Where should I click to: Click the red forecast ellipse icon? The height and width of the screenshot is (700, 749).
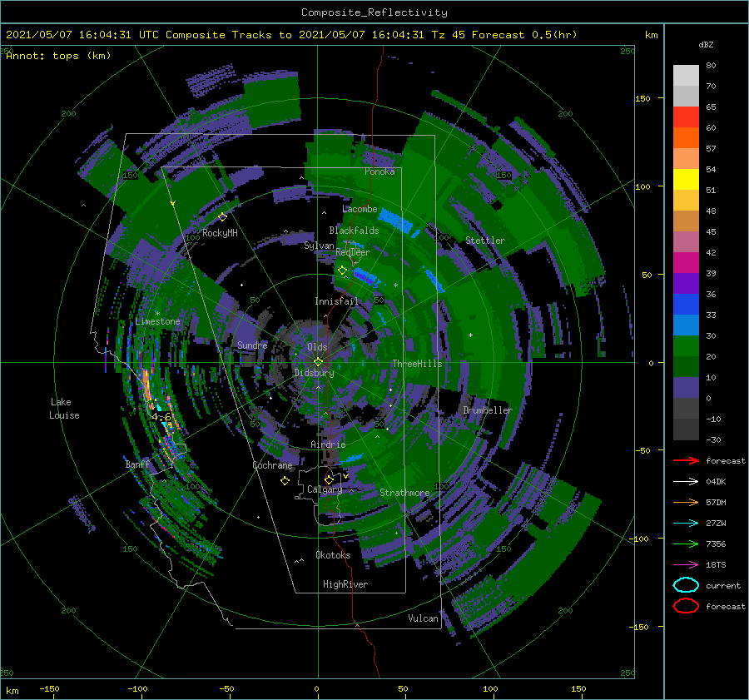pos(686,606)
